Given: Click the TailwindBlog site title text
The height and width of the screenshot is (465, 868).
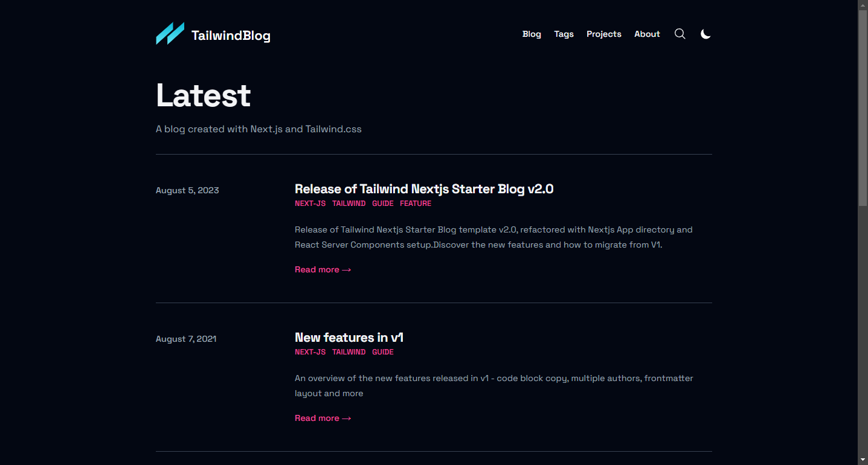Looking at the screenshot, I should (231, 36).
